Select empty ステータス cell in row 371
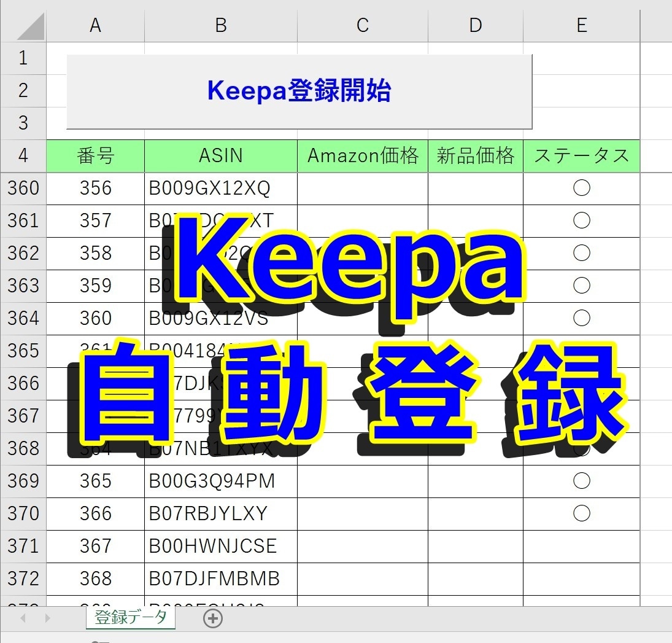 pyautogui.click(x=582, y=547)
